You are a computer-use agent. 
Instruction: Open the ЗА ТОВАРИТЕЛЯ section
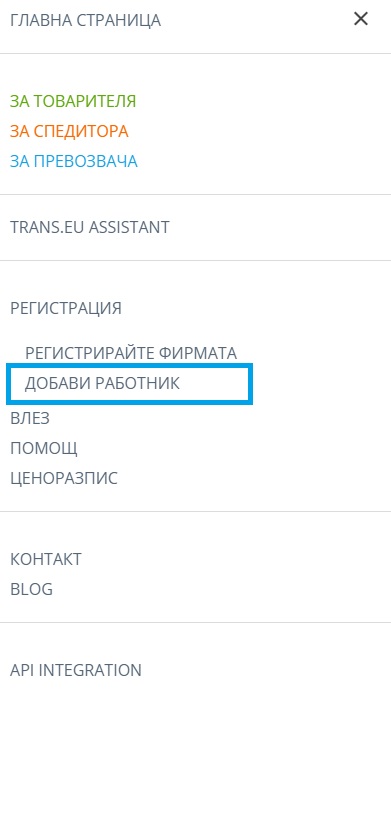pos(73,101)
